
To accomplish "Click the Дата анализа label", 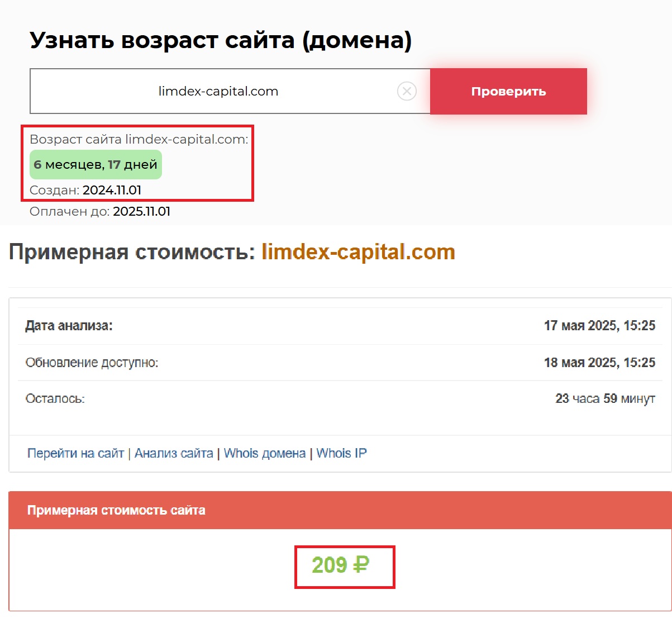I will (x=69, y=326).
